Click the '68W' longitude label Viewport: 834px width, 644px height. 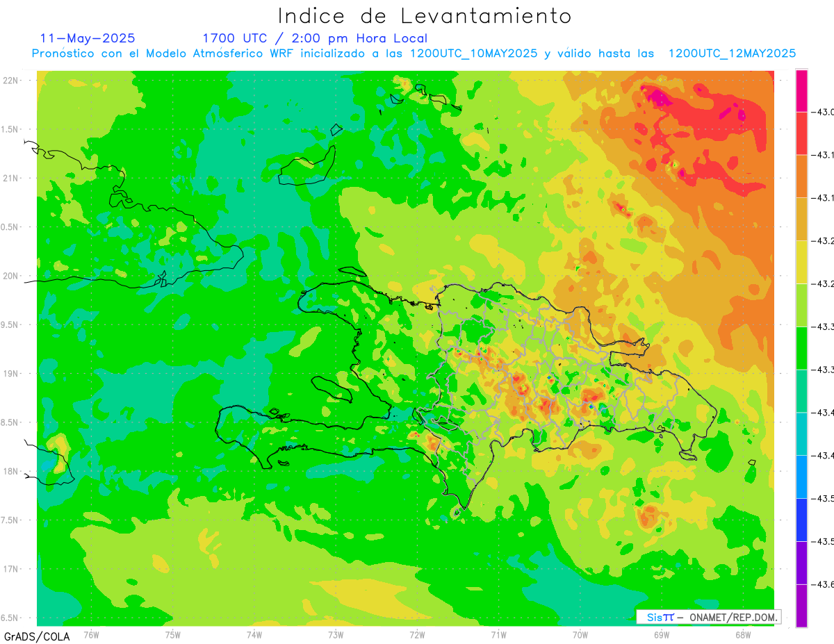[x=743, y=634]
